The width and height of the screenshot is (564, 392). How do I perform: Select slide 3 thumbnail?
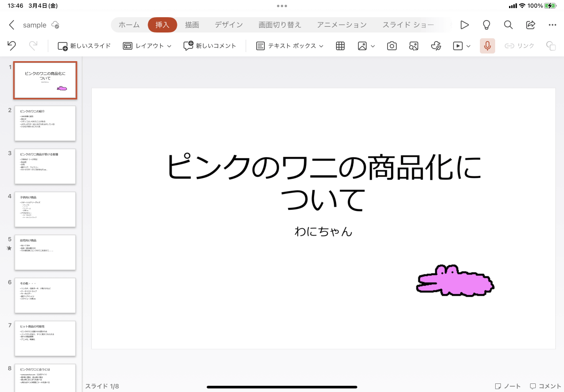click(45, 166)
